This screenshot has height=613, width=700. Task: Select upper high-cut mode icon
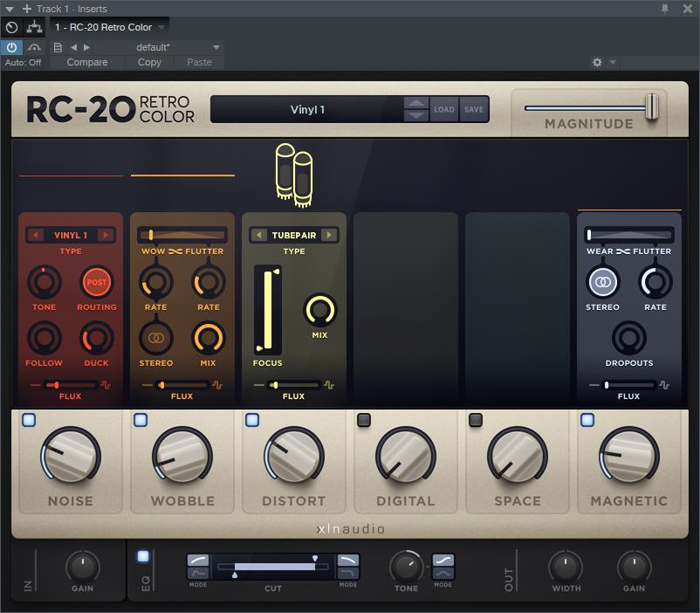pyautogui.click(x=347, y=560)
